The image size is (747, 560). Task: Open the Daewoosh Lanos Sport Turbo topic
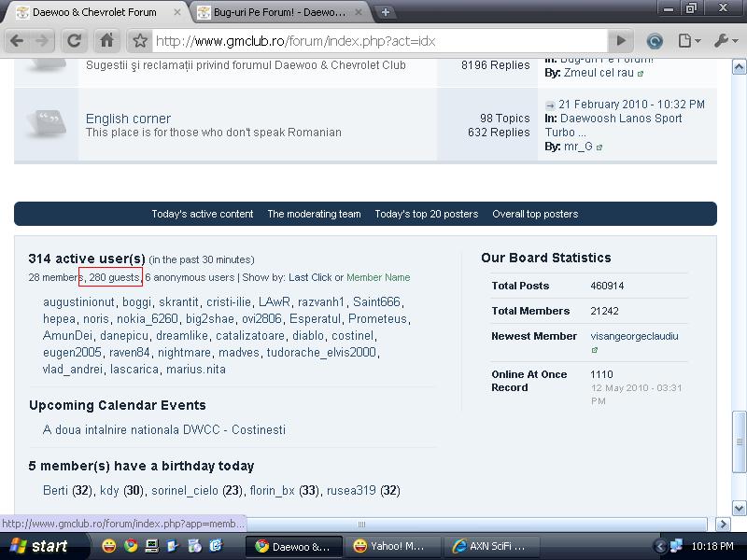613,125
